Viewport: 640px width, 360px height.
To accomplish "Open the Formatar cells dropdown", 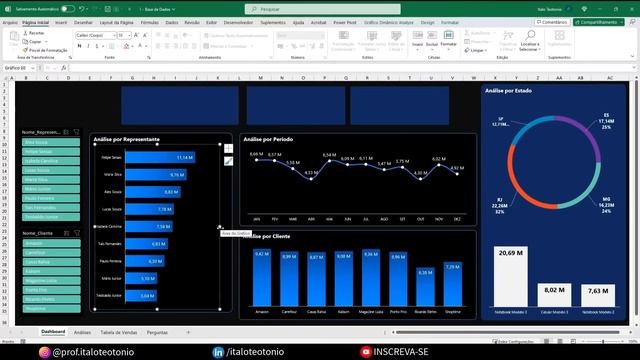I will (x=448, y=40).
